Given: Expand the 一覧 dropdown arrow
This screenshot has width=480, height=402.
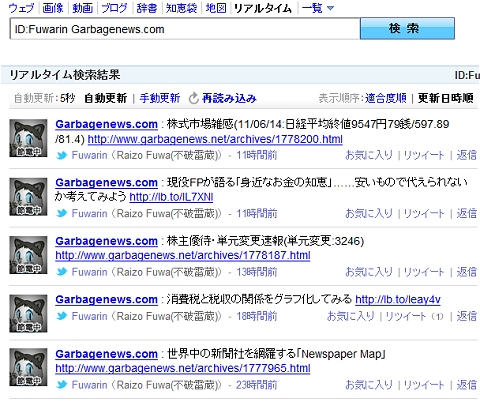Looking at the screenshot, I should 330,8.
